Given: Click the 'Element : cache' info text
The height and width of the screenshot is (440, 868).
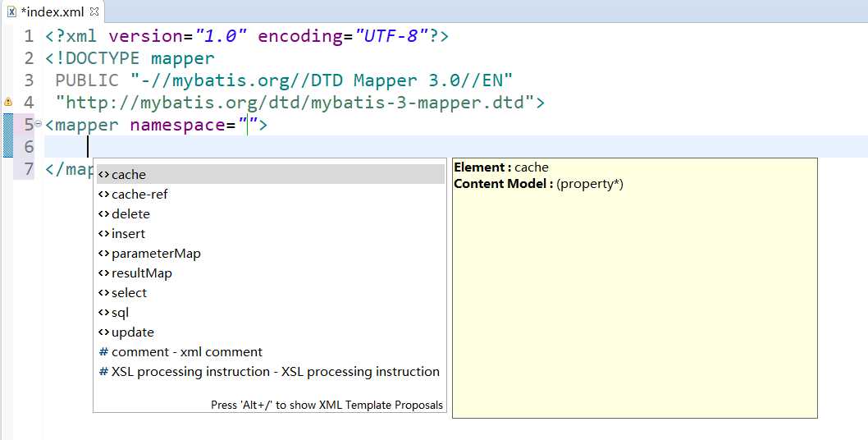Looking at the screenshot, I should click(x=501, y=167).
